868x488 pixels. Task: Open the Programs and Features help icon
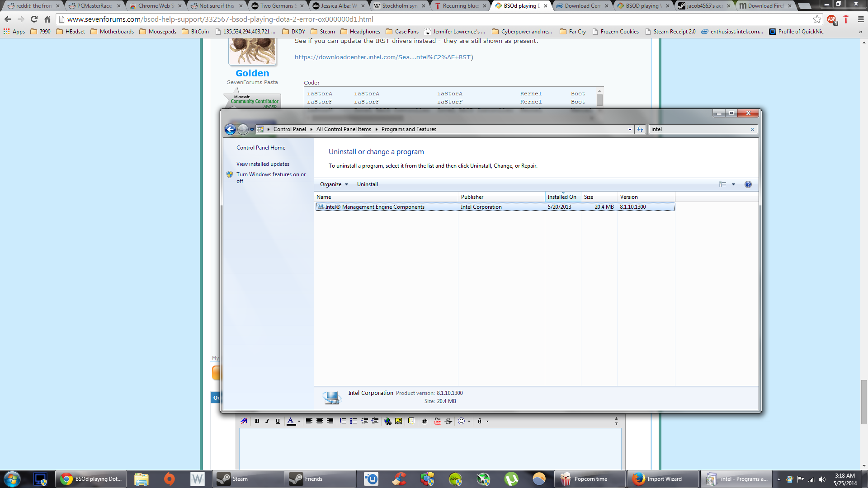[748, 184]
